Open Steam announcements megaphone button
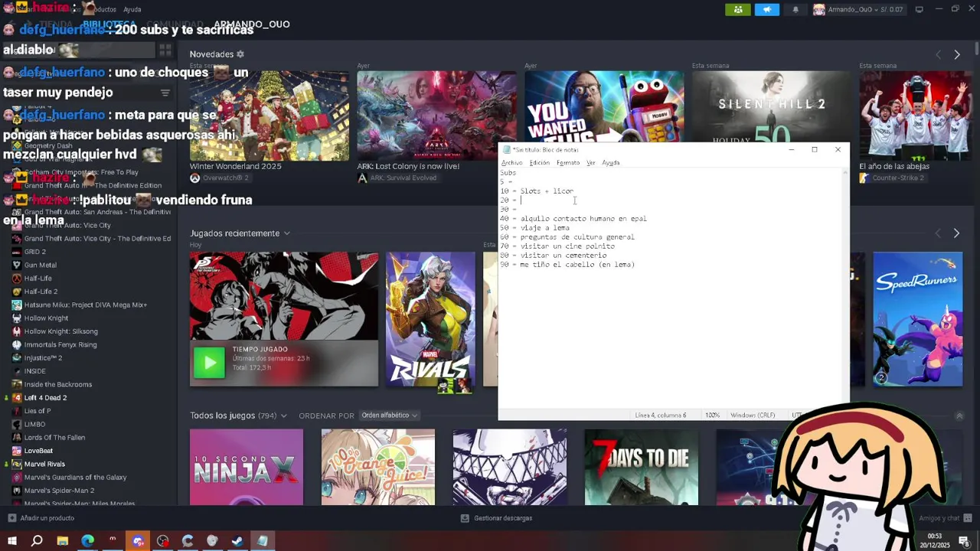Viewport: 980px width, 551px height. tap(767, 9)
